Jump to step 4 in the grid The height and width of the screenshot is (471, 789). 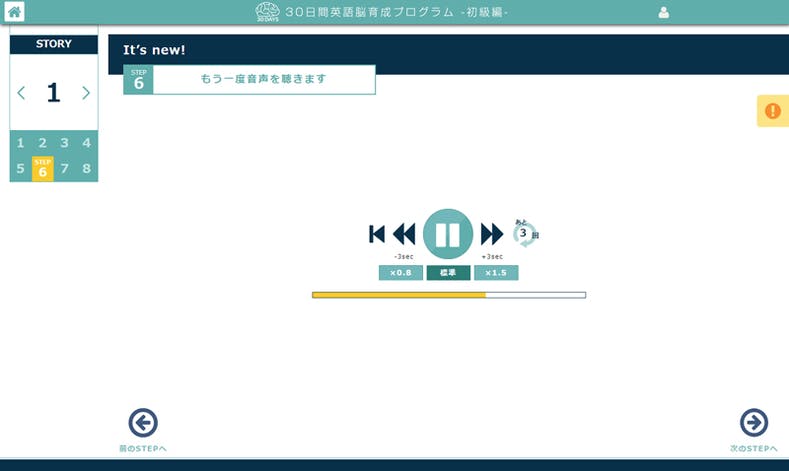86,143
